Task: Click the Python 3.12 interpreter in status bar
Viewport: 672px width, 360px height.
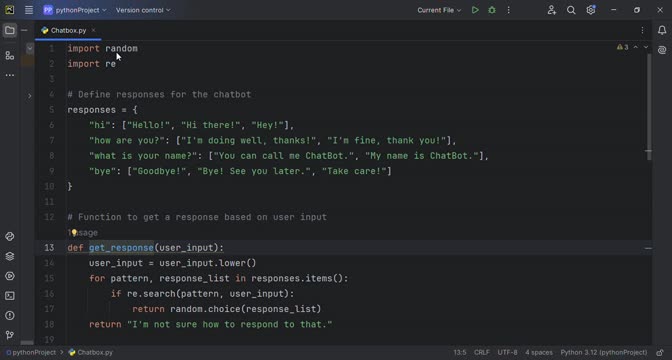Action: coord(604,352)
